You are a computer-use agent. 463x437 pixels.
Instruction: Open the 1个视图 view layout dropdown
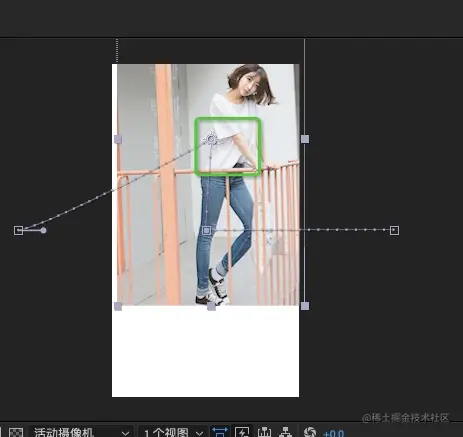pyautogui.click(x=173, y=432)
